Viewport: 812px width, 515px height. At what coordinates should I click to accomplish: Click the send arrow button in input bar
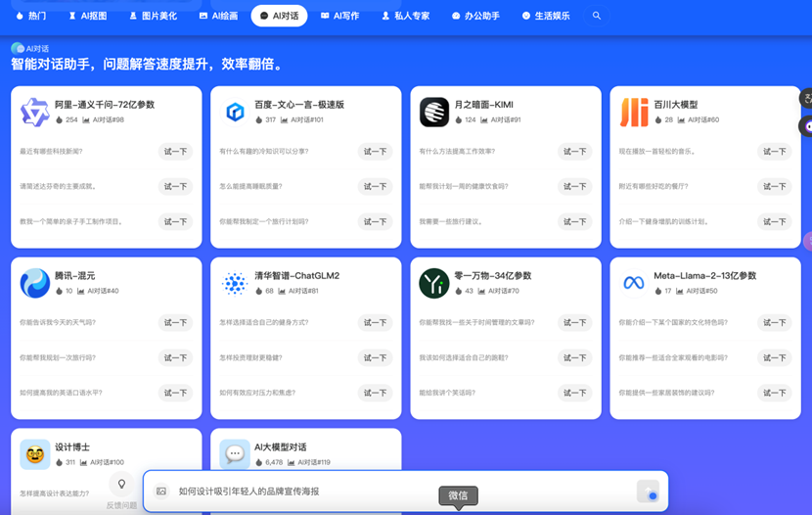[648, 492]
